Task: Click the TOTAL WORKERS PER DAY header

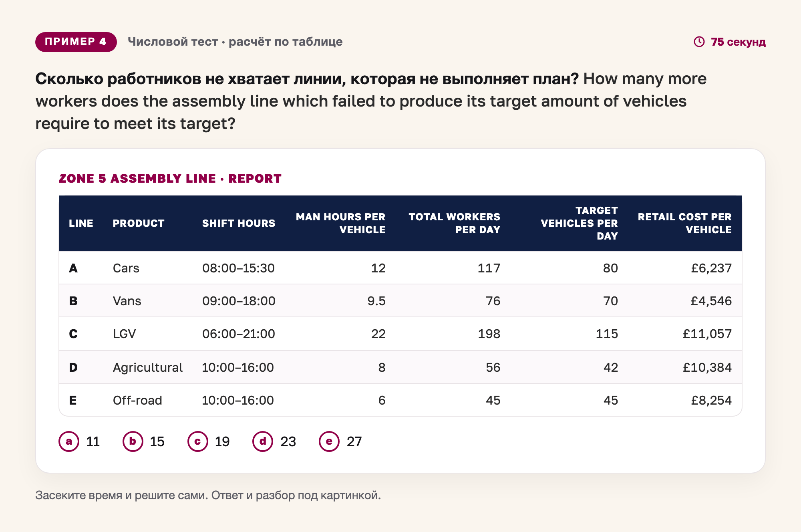Action: coord(454,223)
